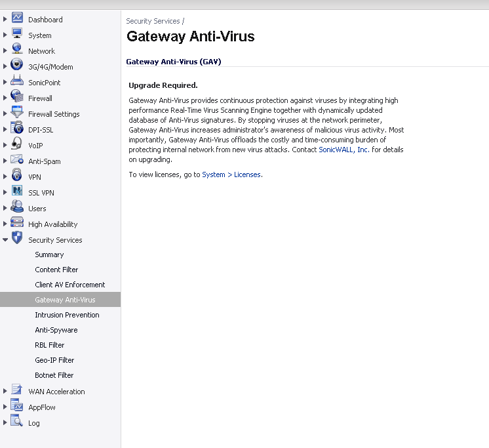The height and width of the screenshot is (448, 489).
Task: Click the Anti-Spam envelope icon
Action: (17, 159)
